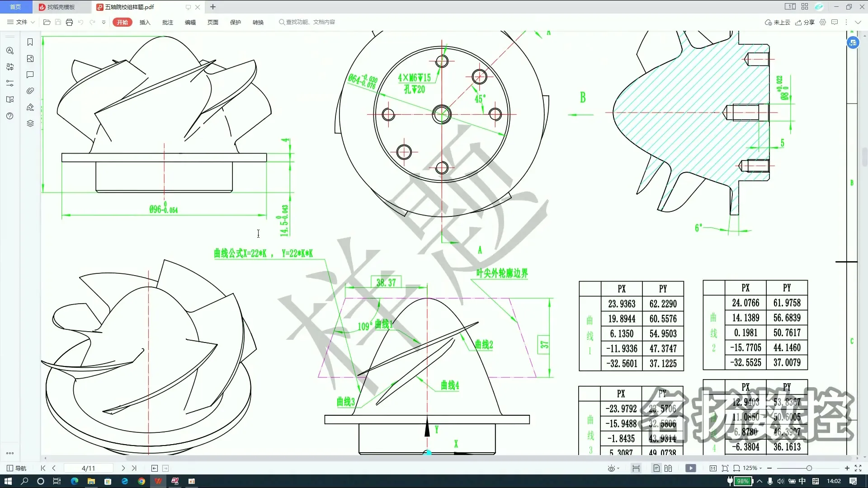Switch to the 插入 ribbon tab

tap(145, 22)
